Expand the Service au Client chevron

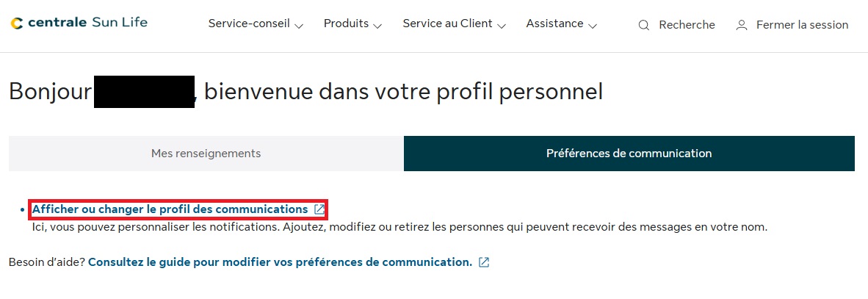click(502, 26)
